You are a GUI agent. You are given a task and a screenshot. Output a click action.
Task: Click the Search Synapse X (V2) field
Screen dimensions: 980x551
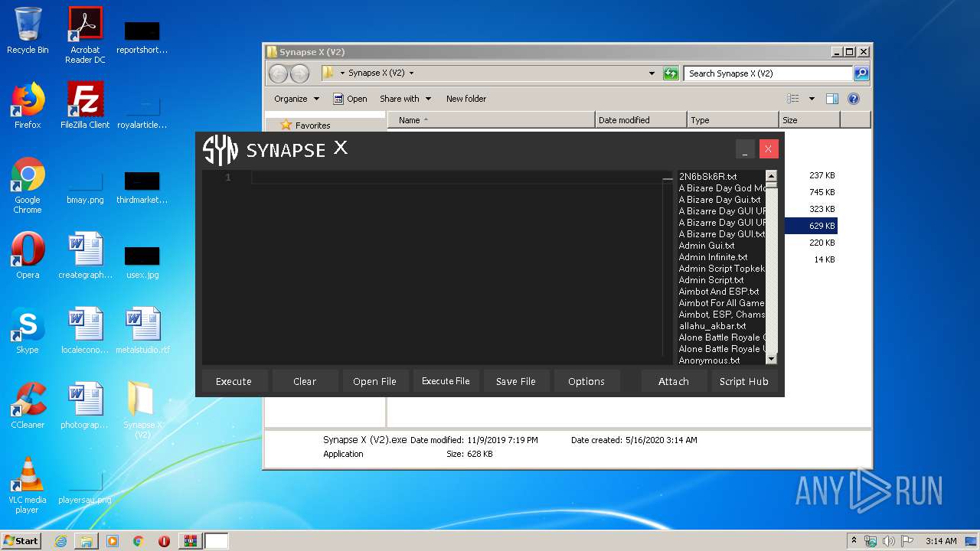(x=768, y=73)
